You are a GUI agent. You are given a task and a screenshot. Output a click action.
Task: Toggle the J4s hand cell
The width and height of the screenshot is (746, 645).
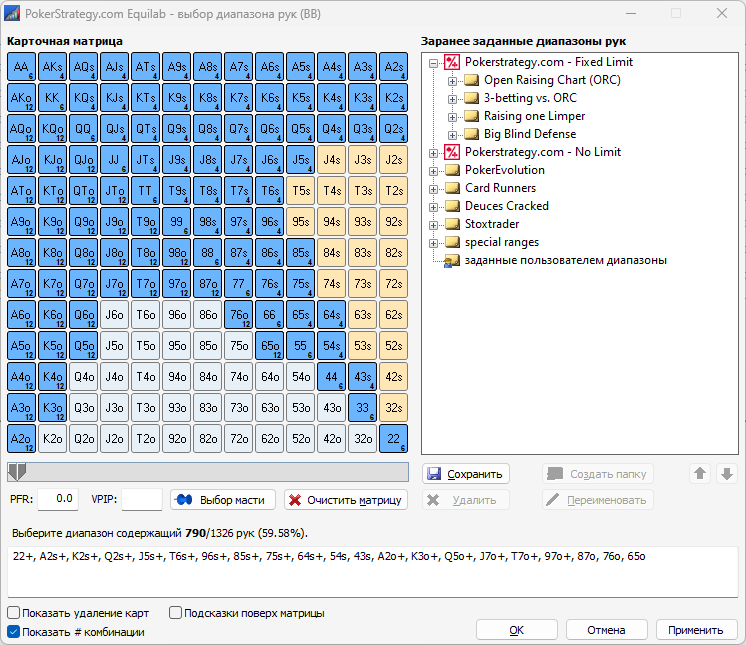pos(332,159)
